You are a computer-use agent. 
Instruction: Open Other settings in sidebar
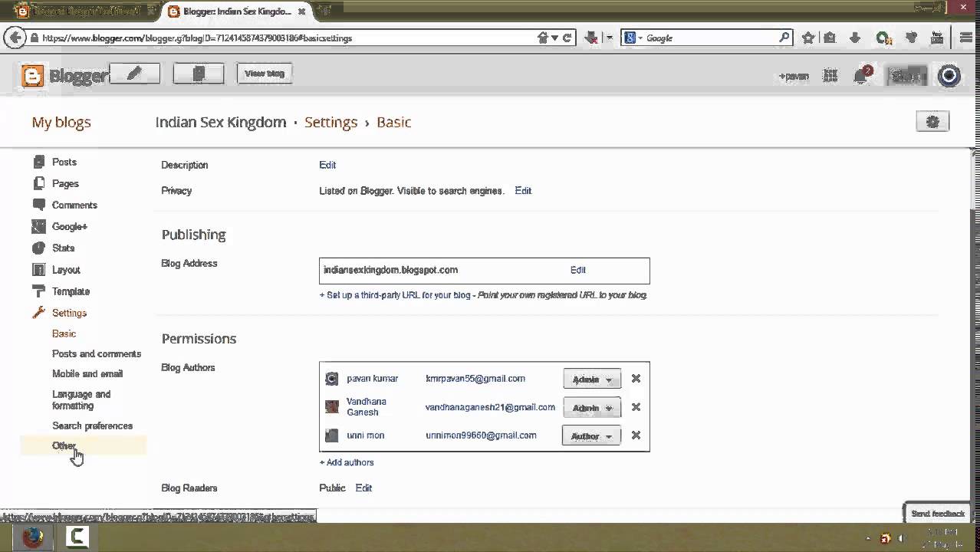[x=64, y=445]
